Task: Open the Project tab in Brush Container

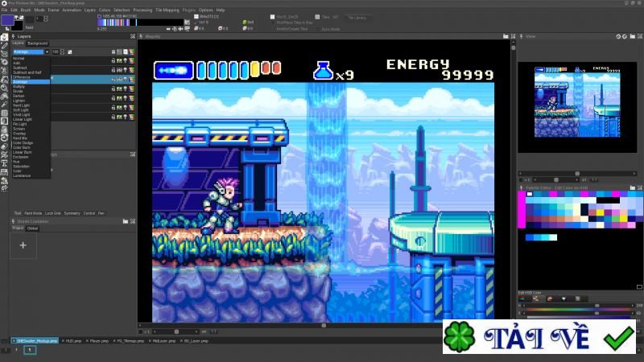Action: point(18,228)
